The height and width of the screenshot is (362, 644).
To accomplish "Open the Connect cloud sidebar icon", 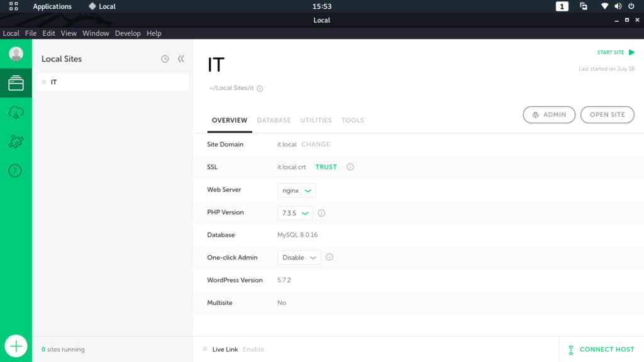I will point(16,112).
